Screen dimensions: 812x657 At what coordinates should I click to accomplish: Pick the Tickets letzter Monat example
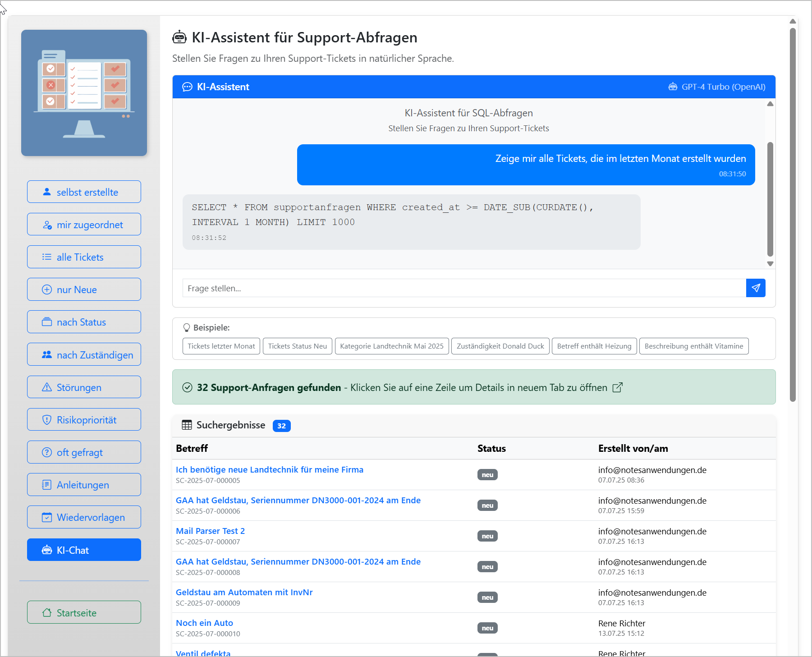coord(221,346)
